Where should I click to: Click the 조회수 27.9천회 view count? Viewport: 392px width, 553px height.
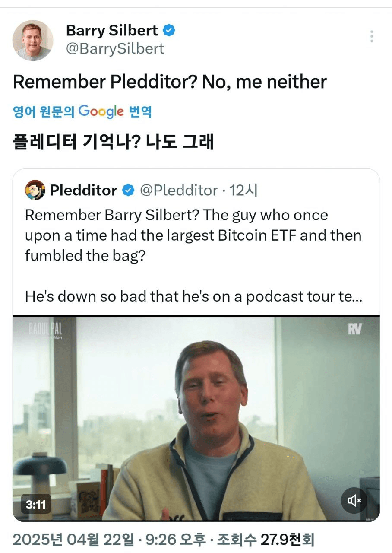[265, 539]
